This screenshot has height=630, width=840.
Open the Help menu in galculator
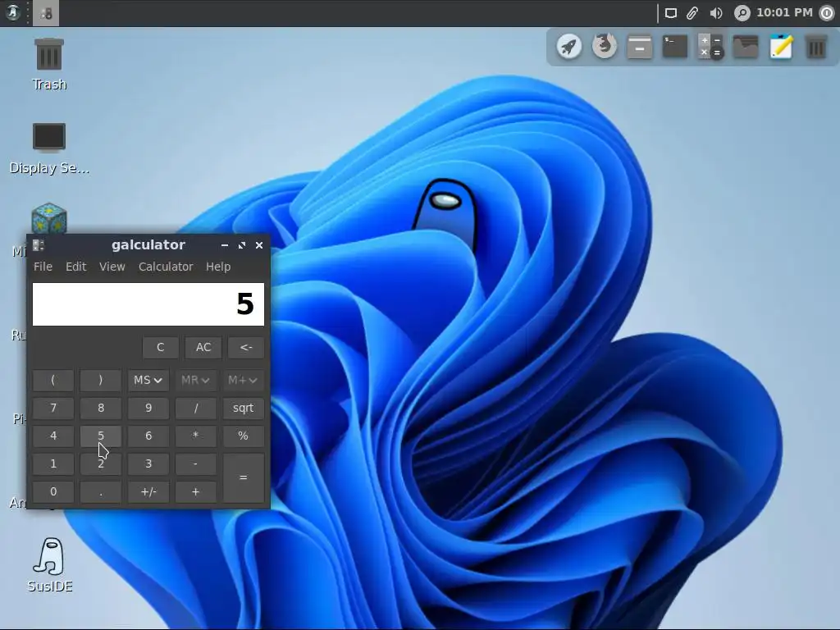click(x=218, y=267)
